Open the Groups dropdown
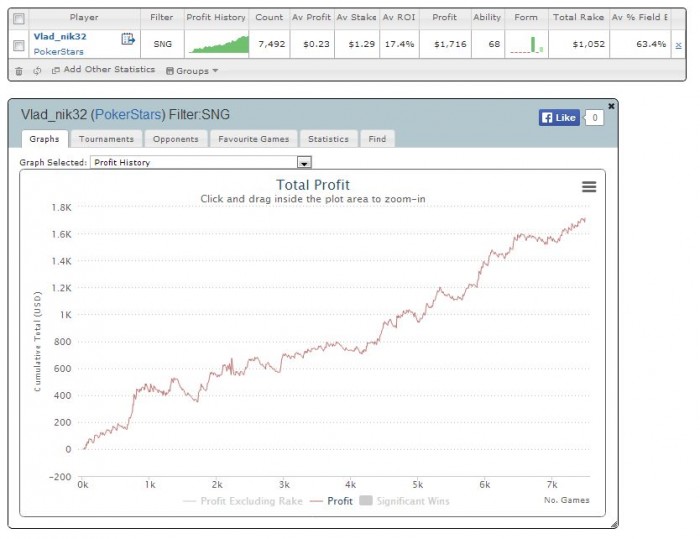The height and width of the screenshot is (539, 700). (x=192, y=71)
